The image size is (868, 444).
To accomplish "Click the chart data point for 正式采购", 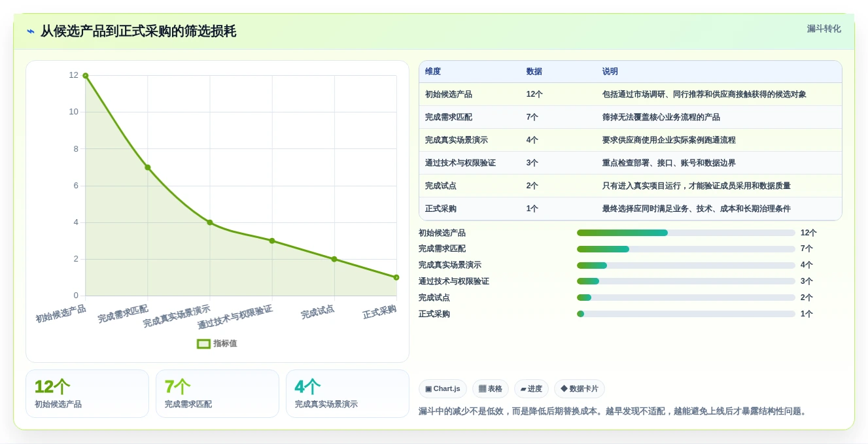I will click(396, 277).
